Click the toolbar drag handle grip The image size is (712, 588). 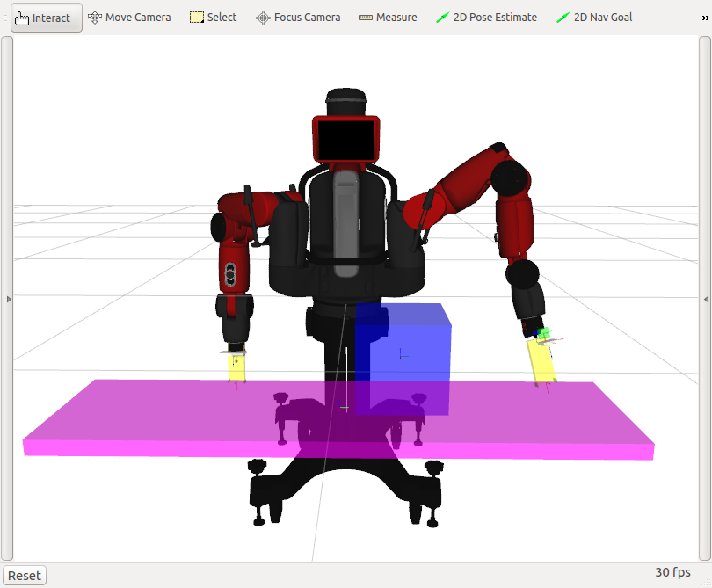click(5, 18)
